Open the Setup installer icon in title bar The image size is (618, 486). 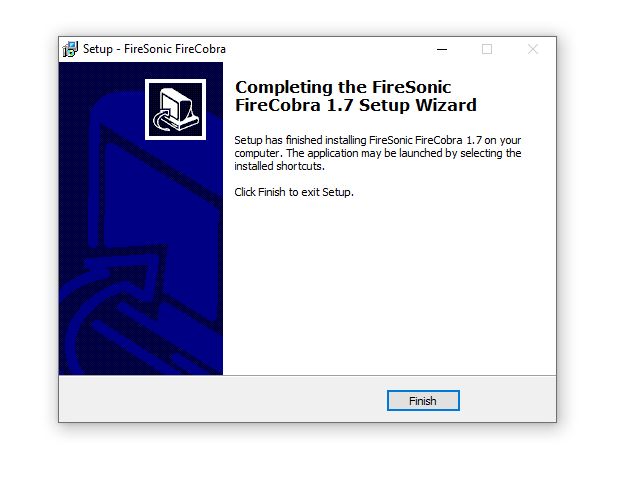tap(70, 49)
